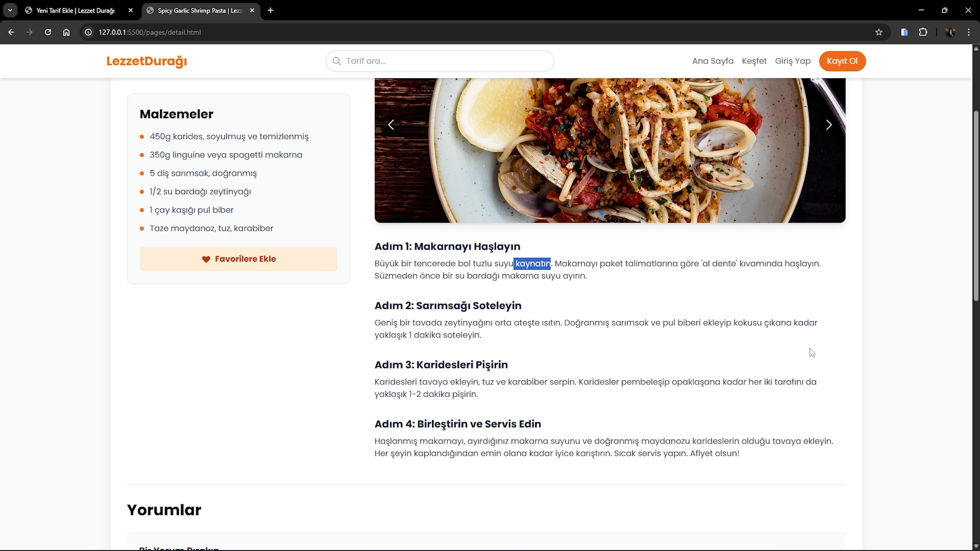980x551 pixels.
Task: Open the extensions puzzle icon
Action: click(923, 32)
